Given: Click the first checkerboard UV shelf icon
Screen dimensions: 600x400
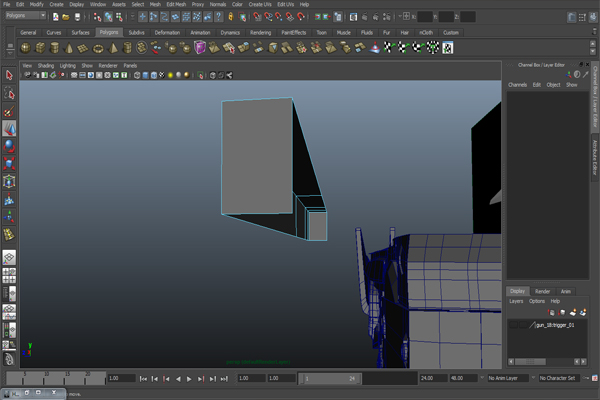Looking at the screenshot, I should click(x=389, y=48).
